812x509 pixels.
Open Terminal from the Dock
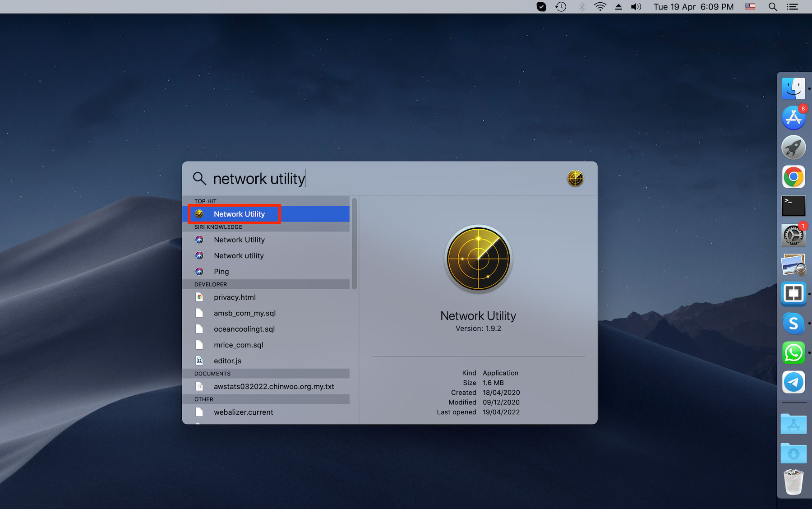pyautogui.click(x=793, y=206)
